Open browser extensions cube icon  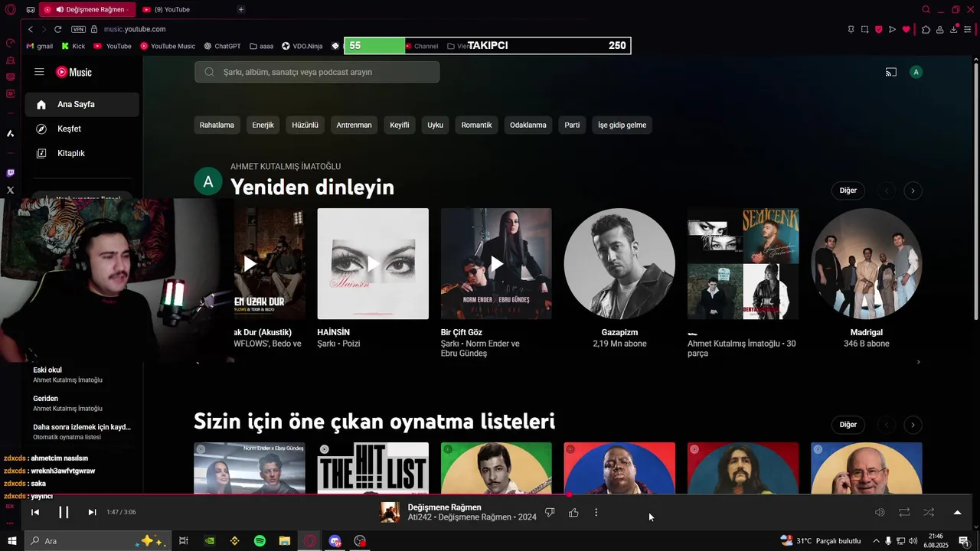(x=926, y=29)
